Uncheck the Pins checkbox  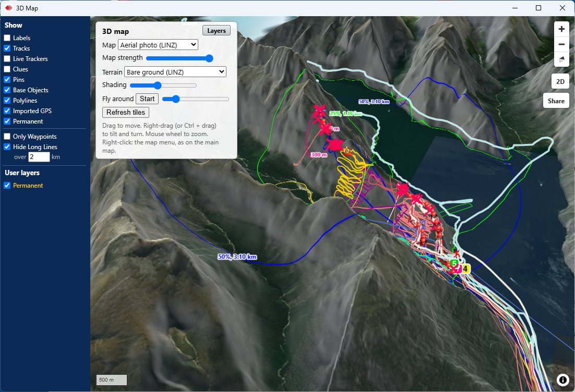pyautogui.click(x=7, y=80)
